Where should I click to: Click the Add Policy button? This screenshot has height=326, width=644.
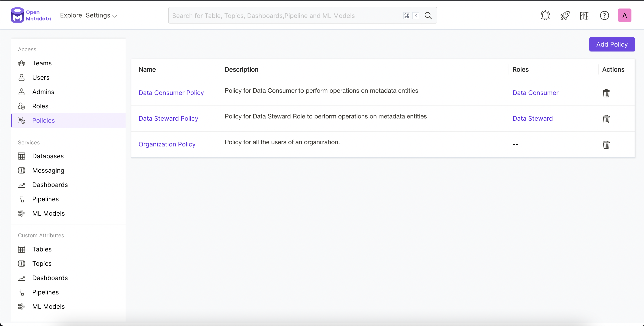[x=612, y=44]
